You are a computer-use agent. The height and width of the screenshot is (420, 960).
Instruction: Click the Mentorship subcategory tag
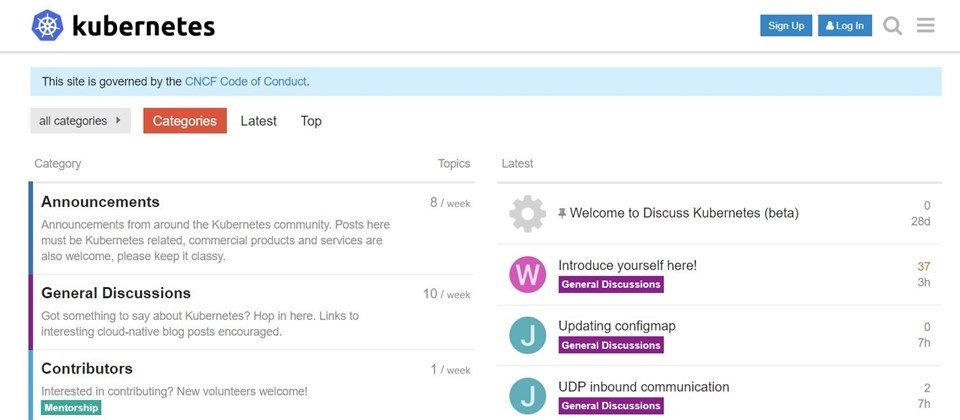(x=71, y=407)
